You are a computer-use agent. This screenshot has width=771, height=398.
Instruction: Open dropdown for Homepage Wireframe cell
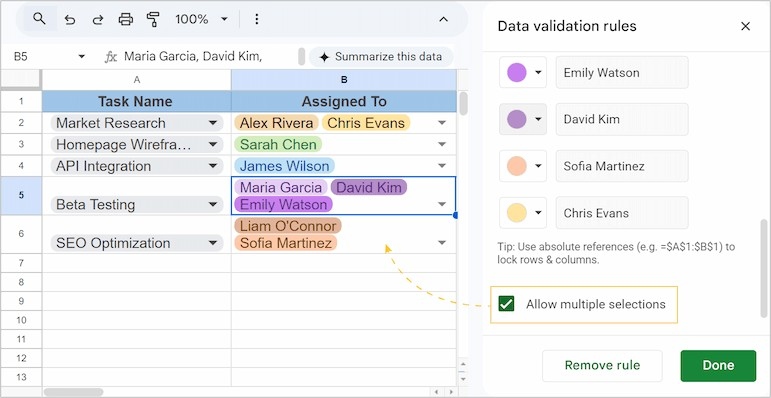click(212, 145)
